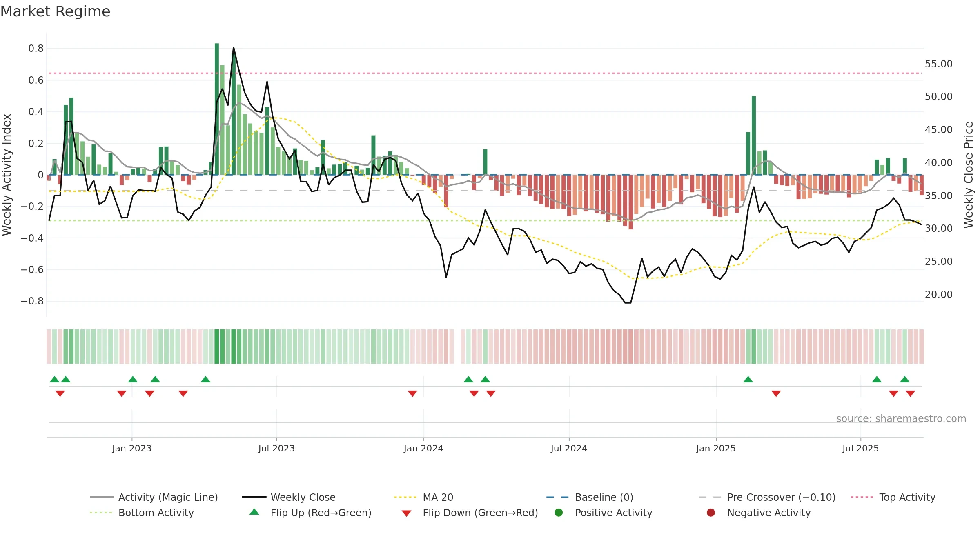Click the Jul 2023 x-axis label
Image resolution: width=980 pixels, height=551 pixels.
coord(276,448)
